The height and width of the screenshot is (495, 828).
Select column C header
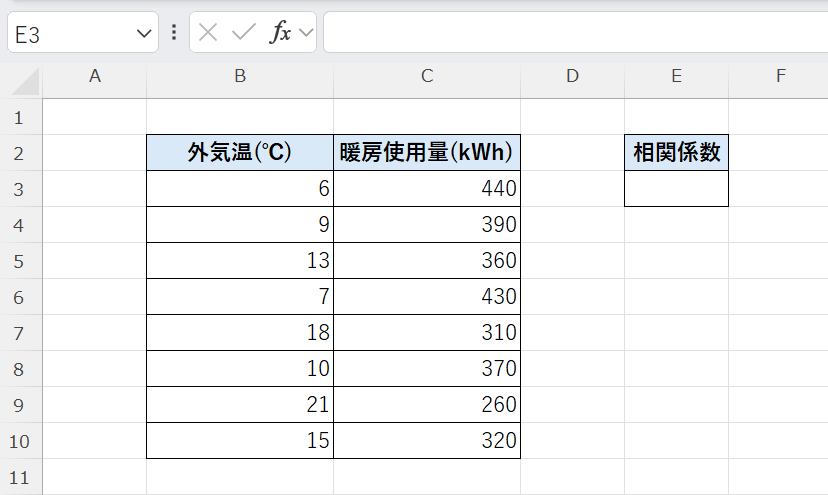click(x=427, y=76)
